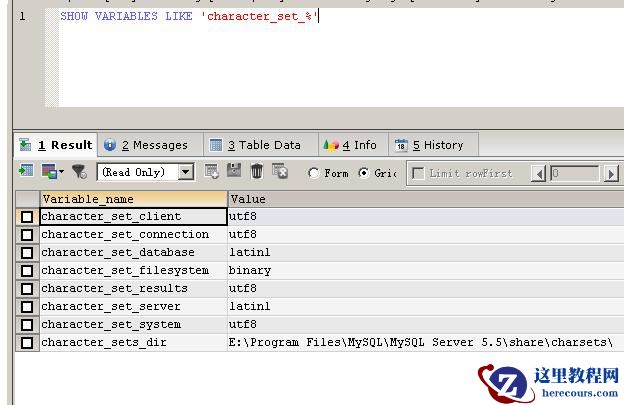This screenshot has width=624, height=405.
Task: Click the previous page arrow button
Action: tap(538, 173)
